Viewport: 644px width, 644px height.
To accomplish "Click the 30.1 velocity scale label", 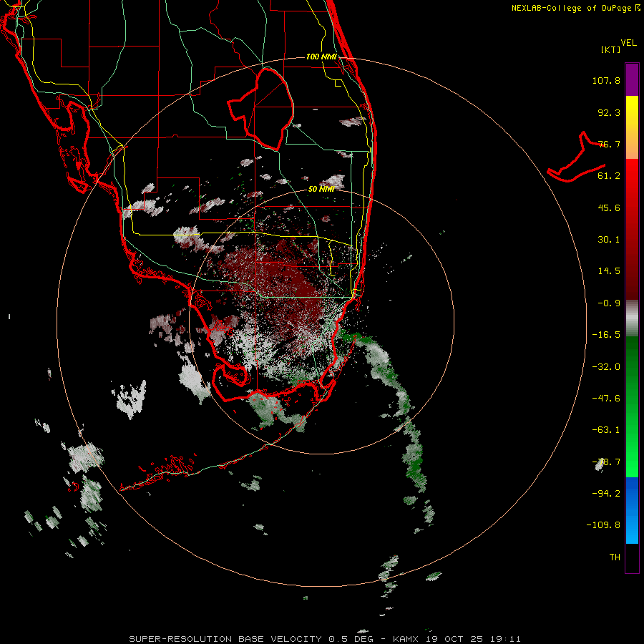I will coord(609,240).
